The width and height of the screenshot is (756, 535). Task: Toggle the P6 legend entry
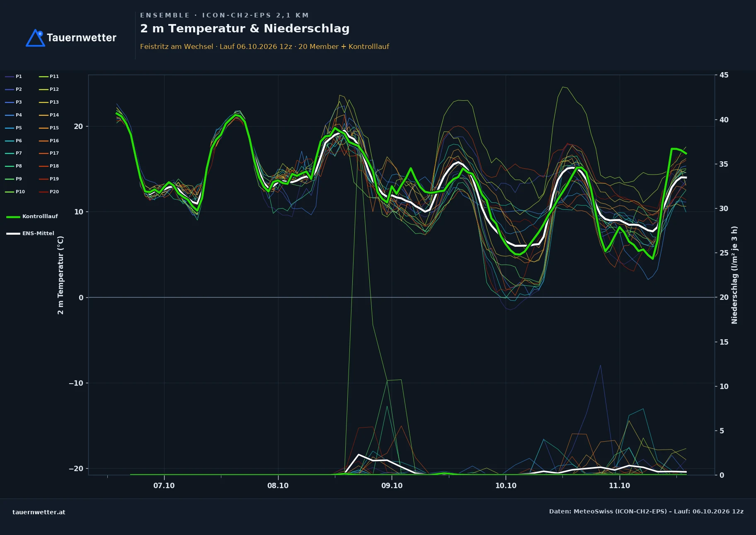click(x=13, y=141)
